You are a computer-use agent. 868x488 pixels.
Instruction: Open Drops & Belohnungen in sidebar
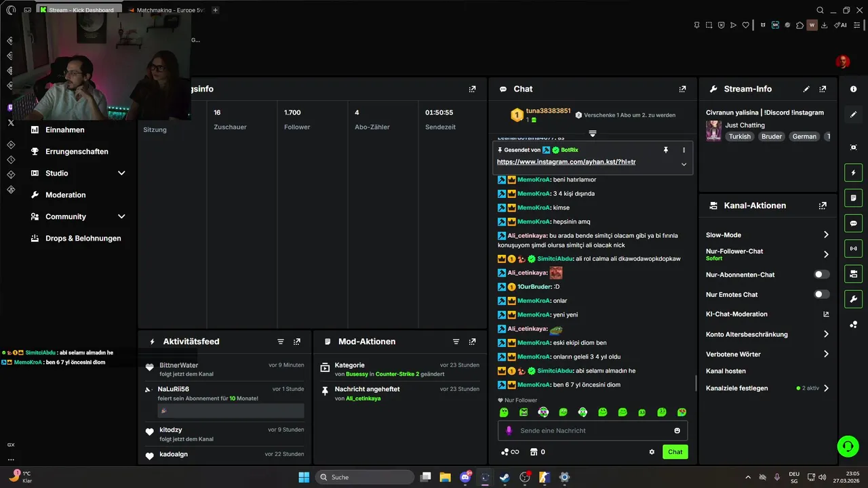click(83, 239)
